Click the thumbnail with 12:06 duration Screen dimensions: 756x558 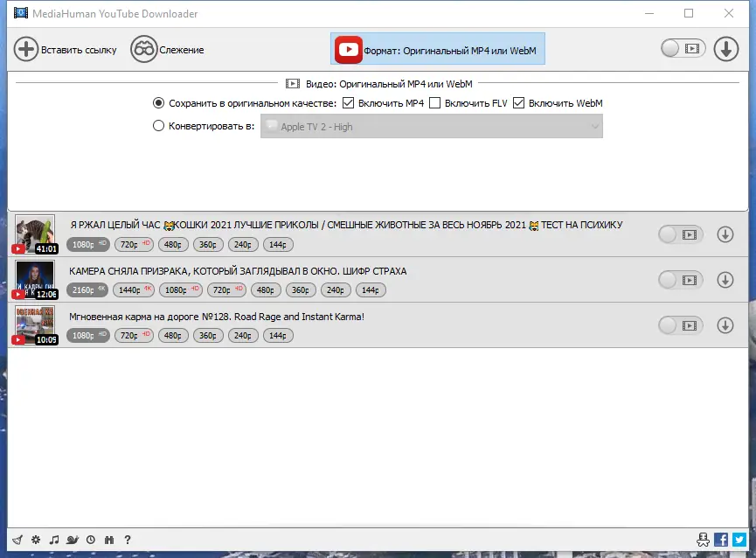35,280
